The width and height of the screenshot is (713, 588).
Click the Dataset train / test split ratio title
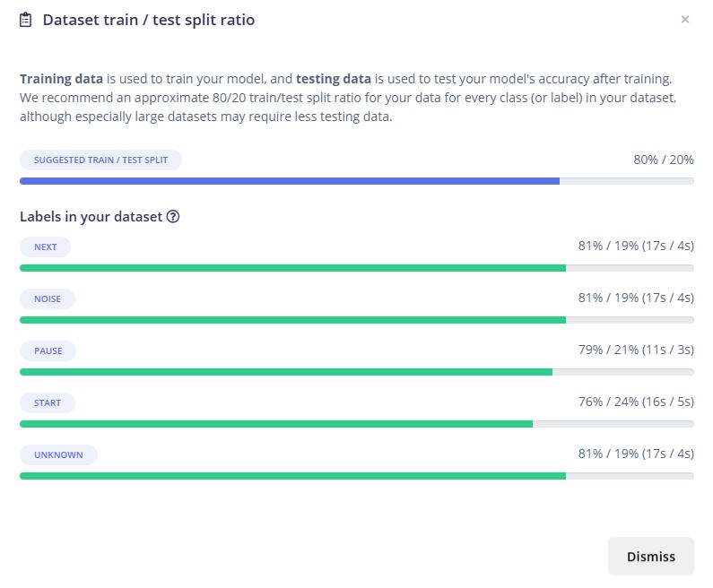(149, 20)
